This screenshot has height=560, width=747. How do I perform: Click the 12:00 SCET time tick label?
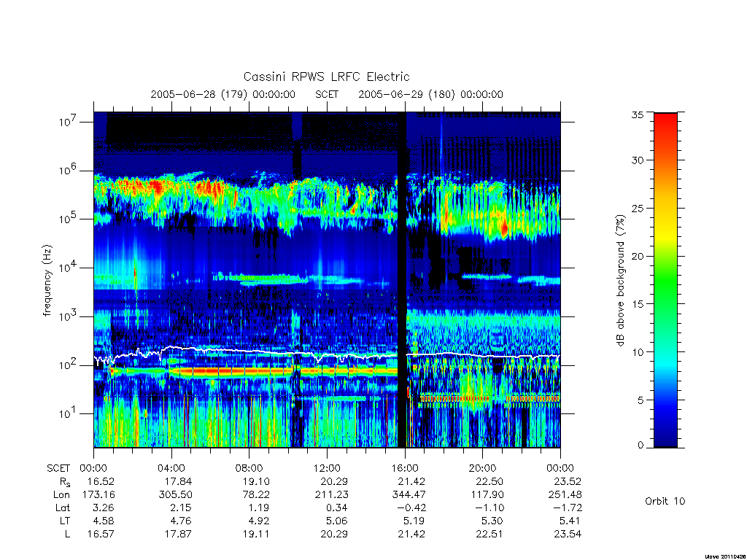click(x=328, y=468)
